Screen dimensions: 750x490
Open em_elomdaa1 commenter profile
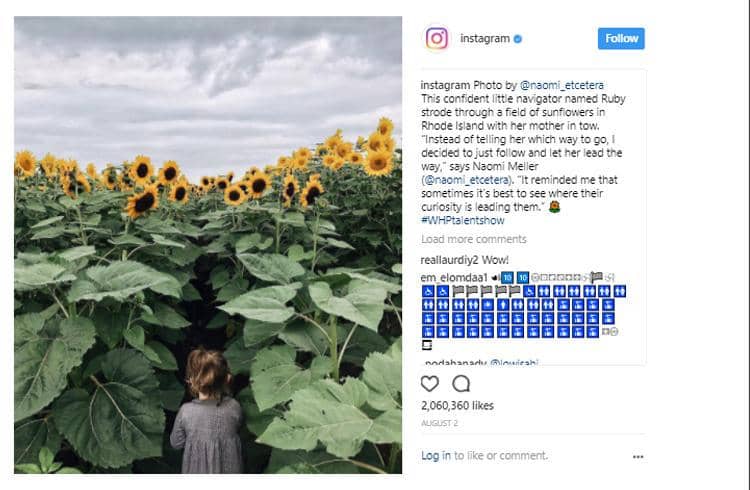453,277
